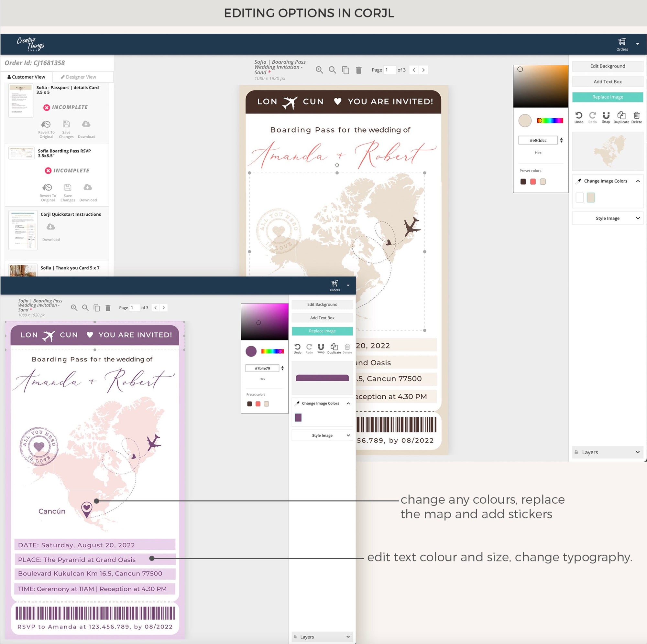The width and height of the screenshot is (647, 644).
Task: Click the zoom in magnifier icon
Action: pyautogui.click(x=319, y=70)
